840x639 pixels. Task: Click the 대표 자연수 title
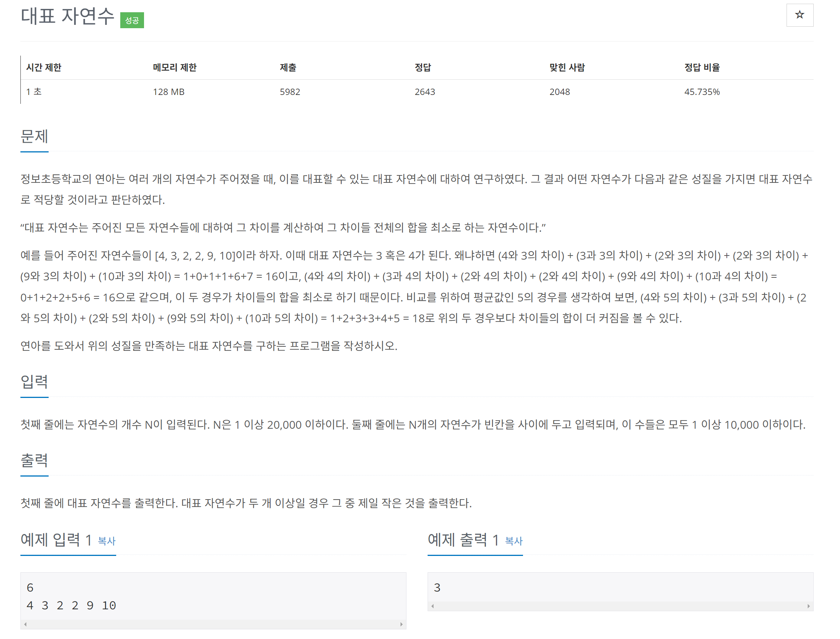(67, 16)
